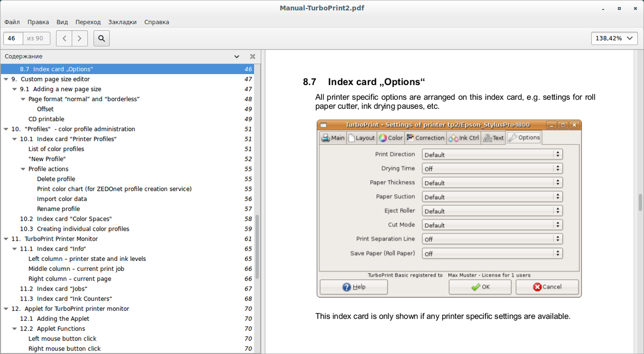Click the Text tab in TurboPrint figure

[494, 138]
